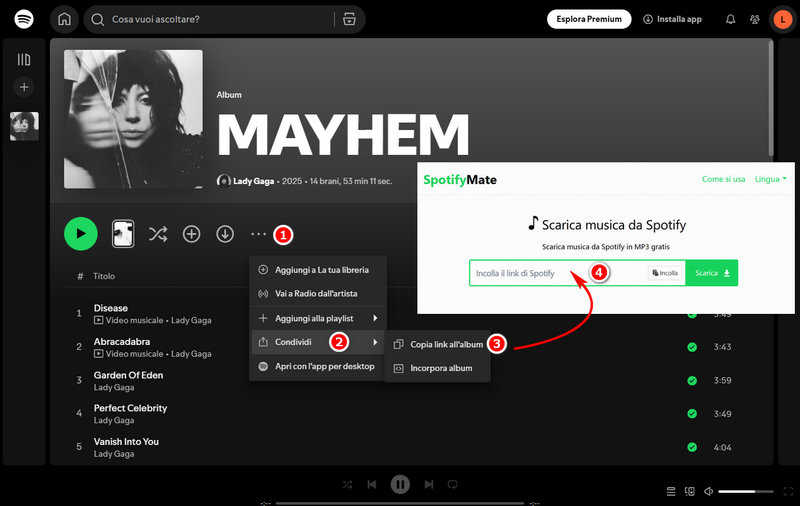Expand Your Library sidebar icon
Screen dimensions: 800x506
[x=24, y=60]
